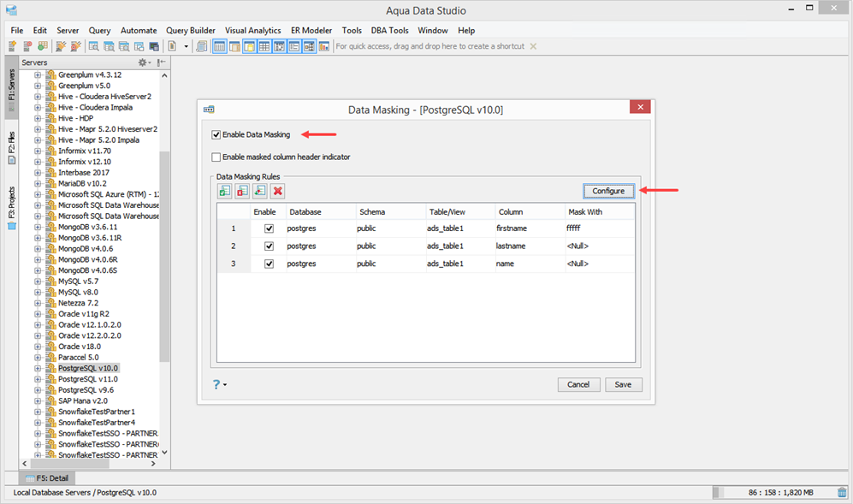Image resolution: width=853 pixels, height=504 pixels.
Task: Switch to the F5: Detail tab
Action: (46, 477)
